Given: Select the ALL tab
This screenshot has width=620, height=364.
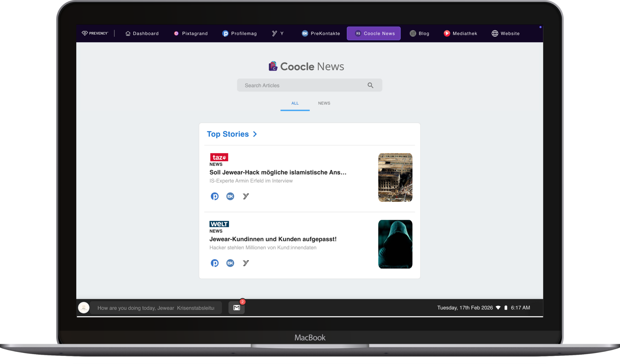Looking at the screenshot, I should 295,103.
